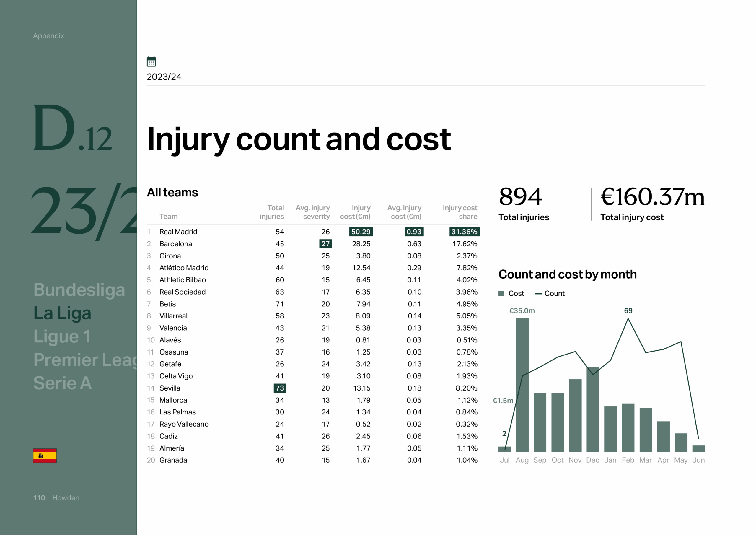
Task: Select Bundesliga in the league list
Action: (79, 290)
